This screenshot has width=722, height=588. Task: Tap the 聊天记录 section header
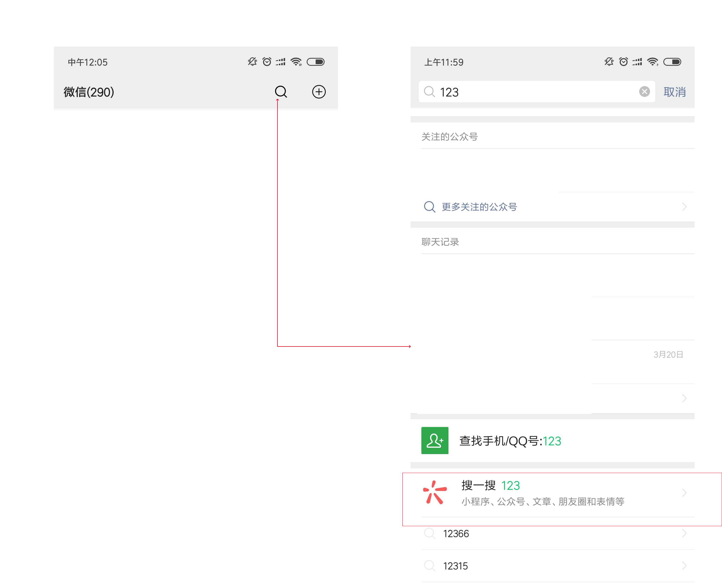click(x=440, y=242)
